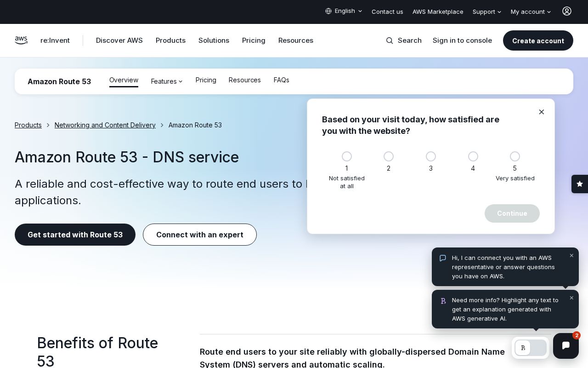This screenshot has width=588, height=368.
Task: Open Resources in the main navigation
Action: coord(296,40)
